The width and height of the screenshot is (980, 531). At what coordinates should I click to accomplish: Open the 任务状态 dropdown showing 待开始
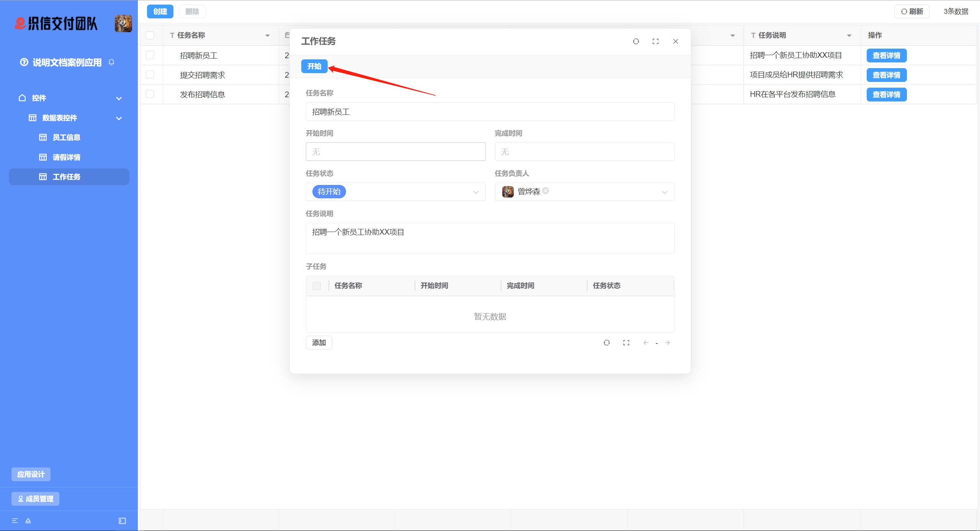(x=395, y=192)
